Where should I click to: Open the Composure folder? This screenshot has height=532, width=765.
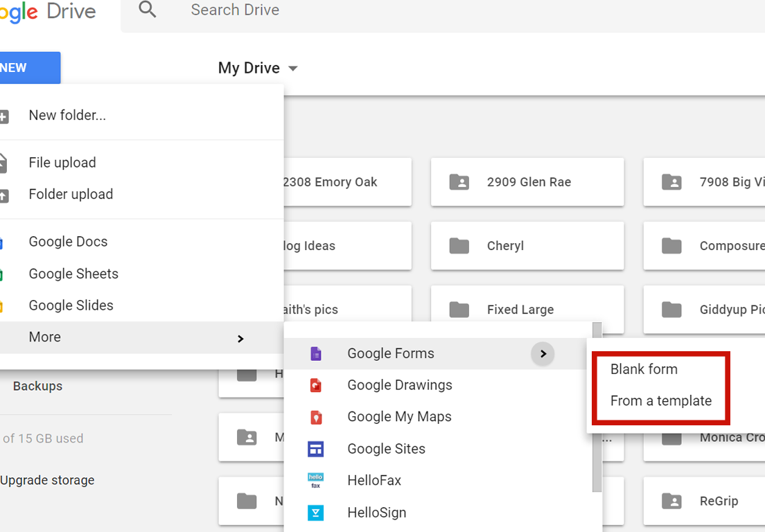point(705,246)
